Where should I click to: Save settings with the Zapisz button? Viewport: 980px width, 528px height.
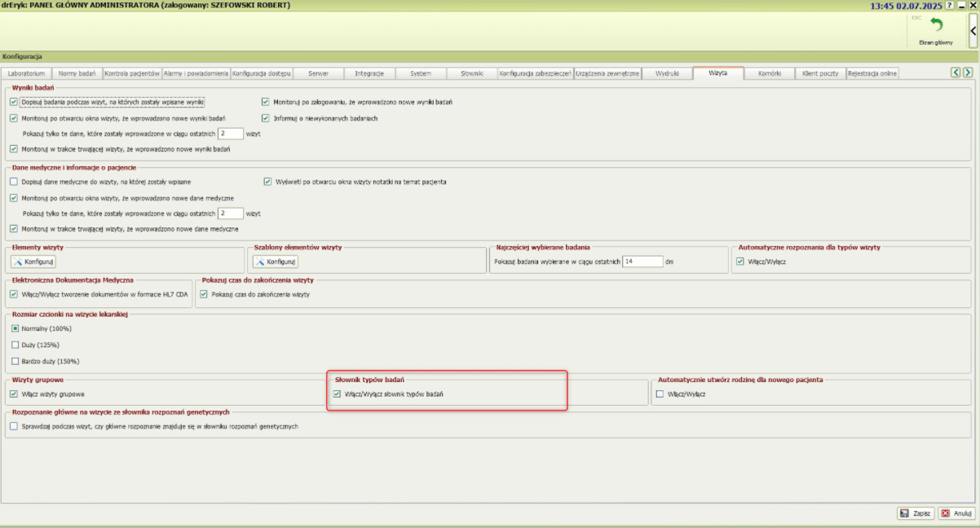[x=916, y=513]
